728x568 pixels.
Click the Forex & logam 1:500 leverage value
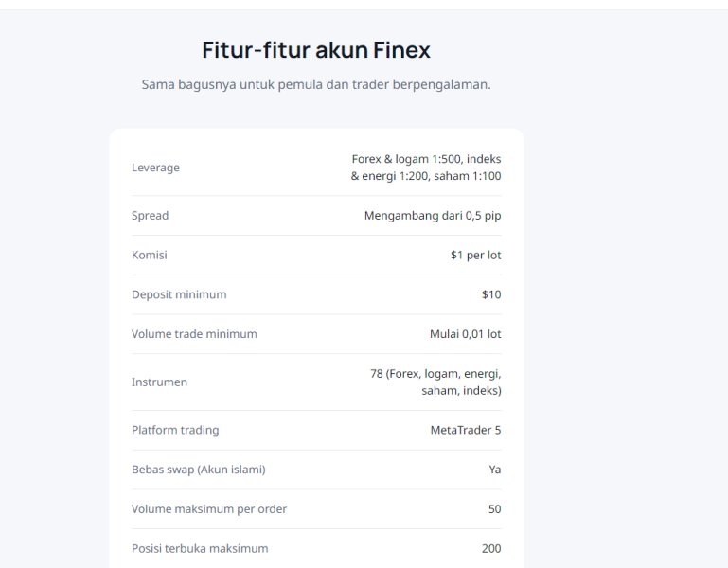point(426,168)
